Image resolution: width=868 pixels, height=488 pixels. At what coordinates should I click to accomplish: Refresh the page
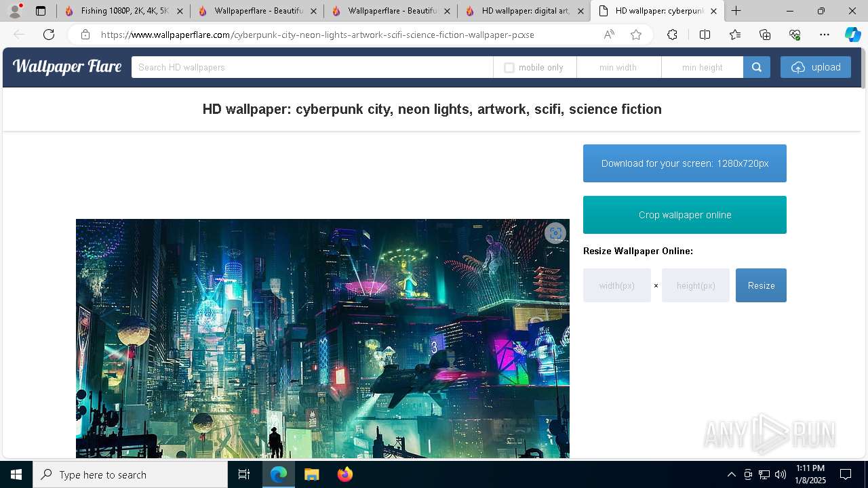click(x=49, y=35)
